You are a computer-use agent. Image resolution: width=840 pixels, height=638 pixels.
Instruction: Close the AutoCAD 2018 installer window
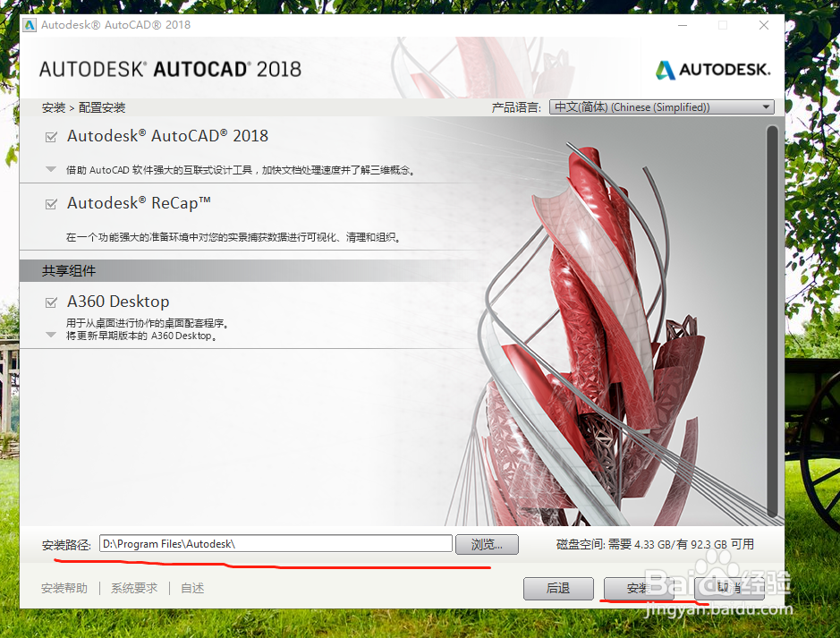tap(764, 25)
